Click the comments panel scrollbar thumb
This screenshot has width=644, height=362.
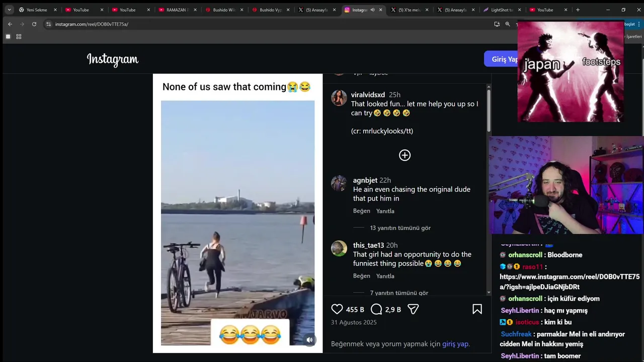[488, 108]
